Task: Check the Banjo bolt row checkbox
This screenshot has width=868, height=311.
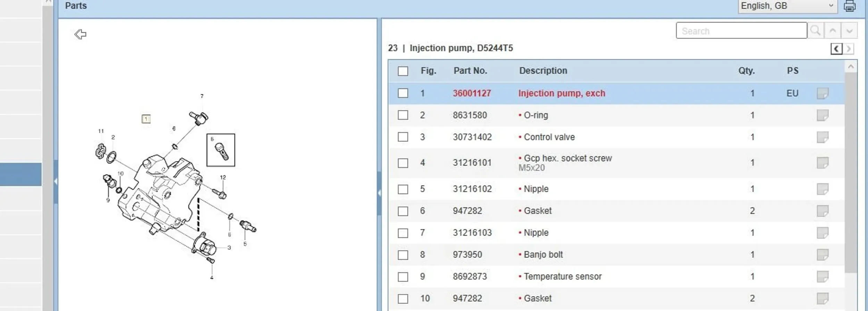Action: 403,255
